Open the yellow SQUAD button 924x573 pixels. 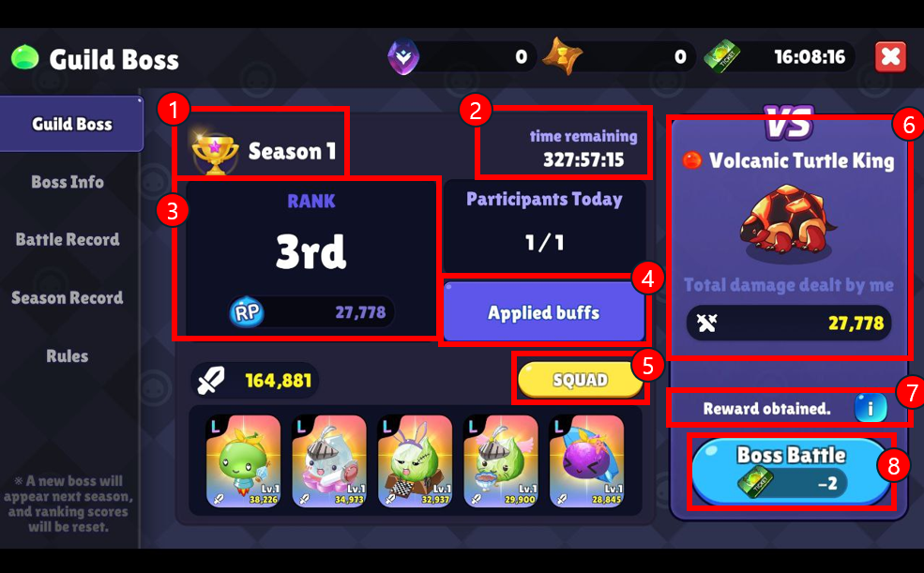click(x=581, y=380)
